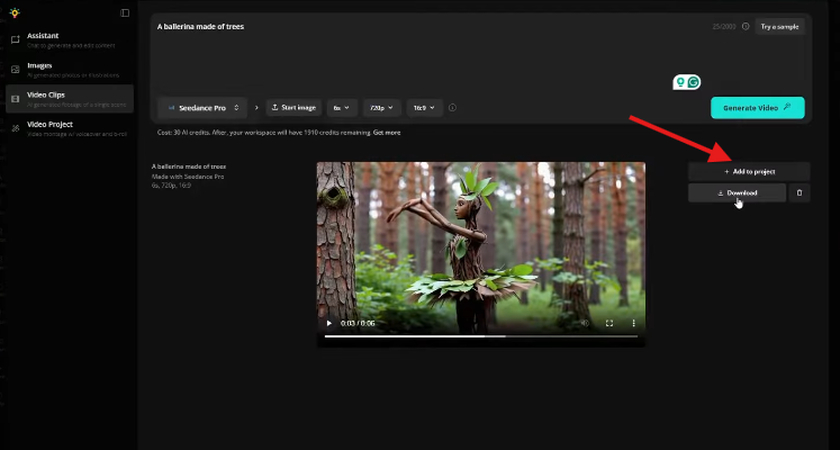Viewport: 840px width, 450px height.
Task: Seek using the video progress bar
Action: (481, 336)
